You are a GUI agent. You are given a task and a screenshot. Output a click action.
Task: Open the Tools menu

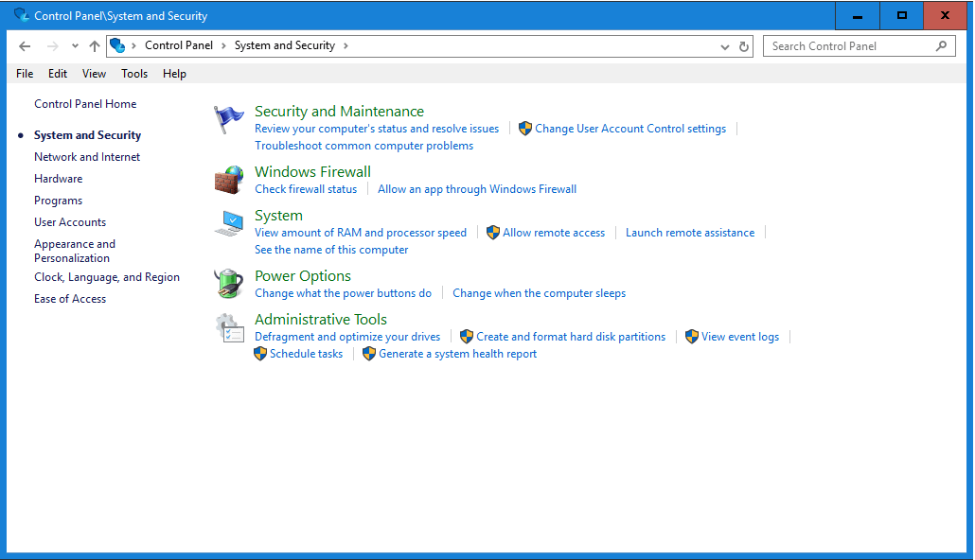133,73
